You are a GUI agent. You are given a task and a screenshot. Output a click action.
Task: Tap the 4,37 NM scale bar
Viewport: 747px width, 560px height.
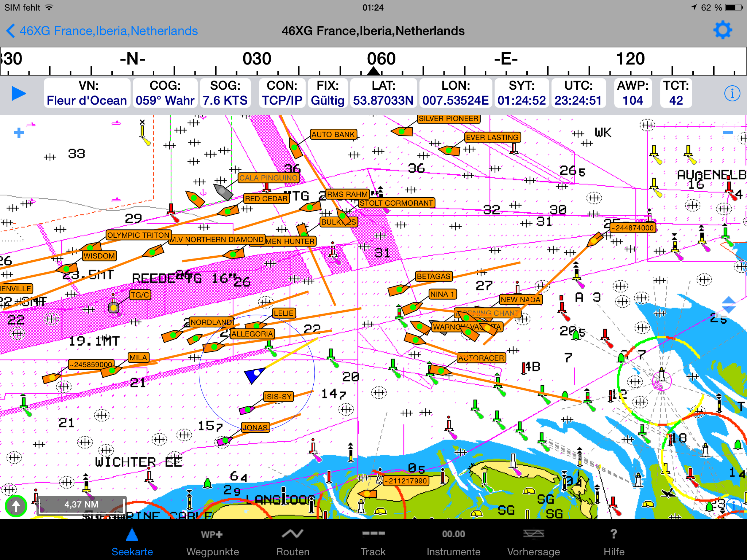pyautogui.click(x=81, y=505)
